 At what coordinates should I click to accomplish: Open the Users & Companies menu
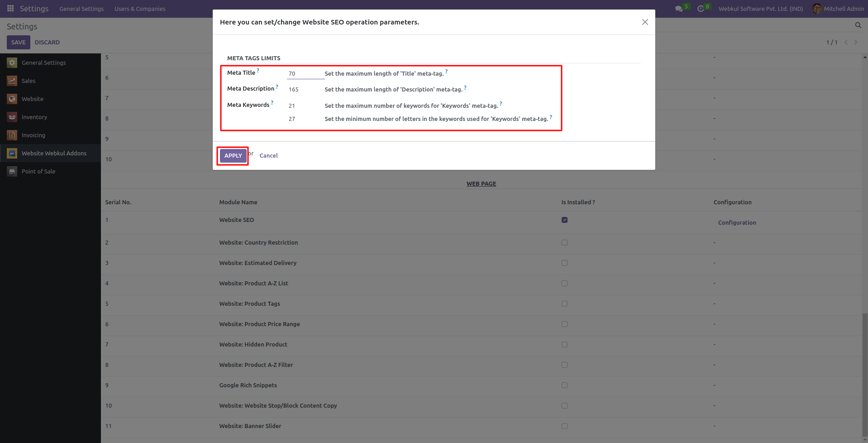tap(140, 9)
